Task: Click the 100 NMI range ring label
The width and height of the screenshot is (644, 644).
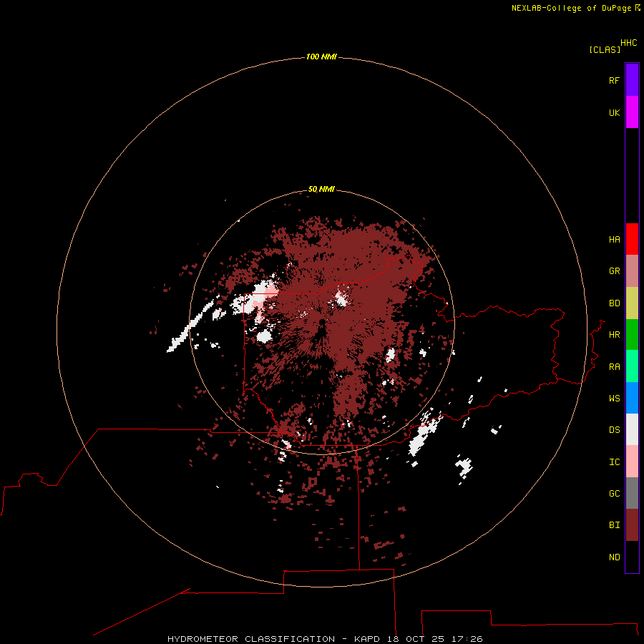Action: (321, 57)
